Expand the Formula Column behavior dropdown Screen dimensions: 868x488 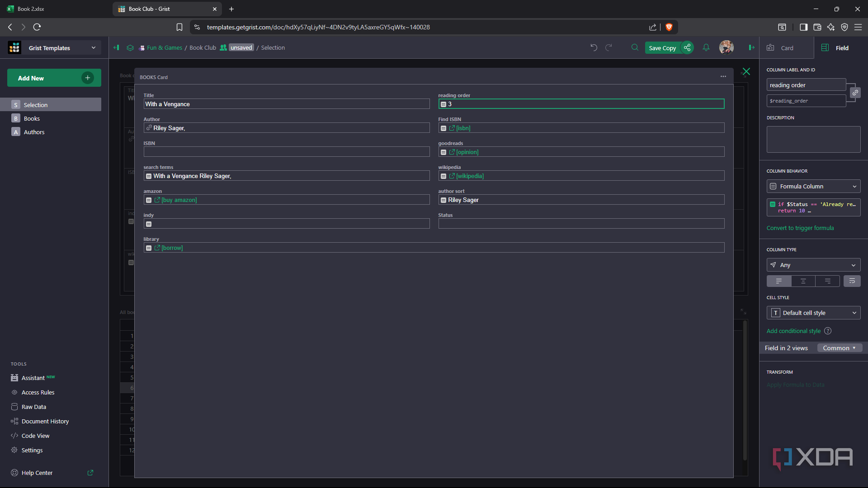point(813,186)
